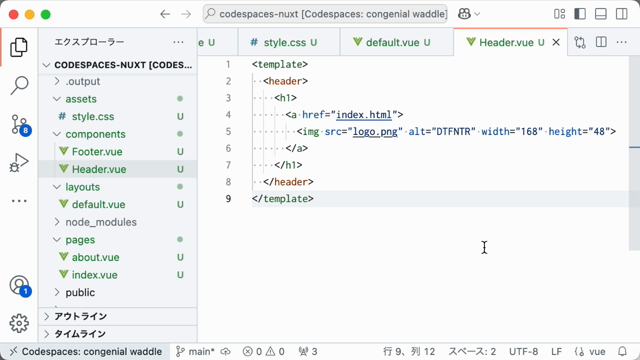Open the Manage gear icon
The height and width of the screenshot is (360, 640).
coord(19,323)
